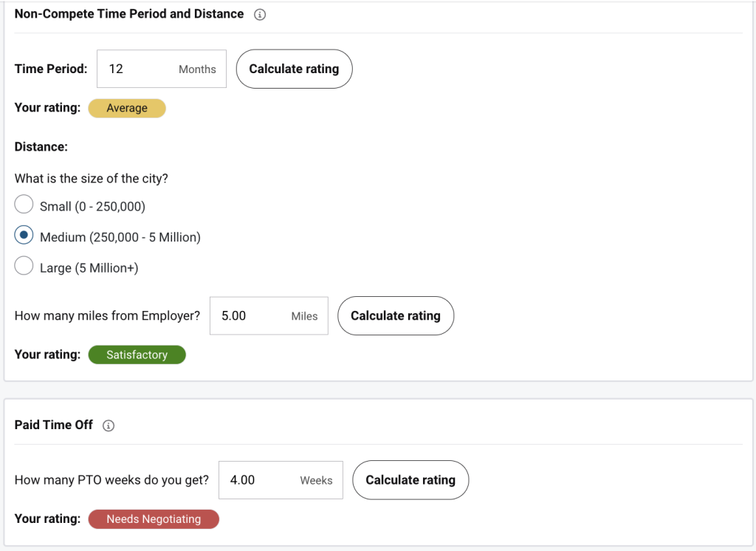Calculate rating for the Time Period
756x551 pixels.
tap(294, 69)
